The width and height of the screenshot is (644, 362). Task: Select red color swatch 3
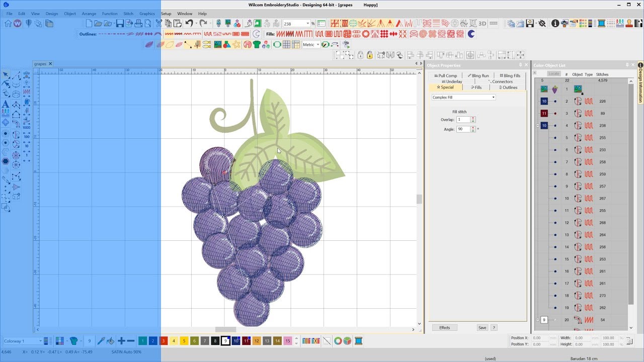tap(164, 341)
